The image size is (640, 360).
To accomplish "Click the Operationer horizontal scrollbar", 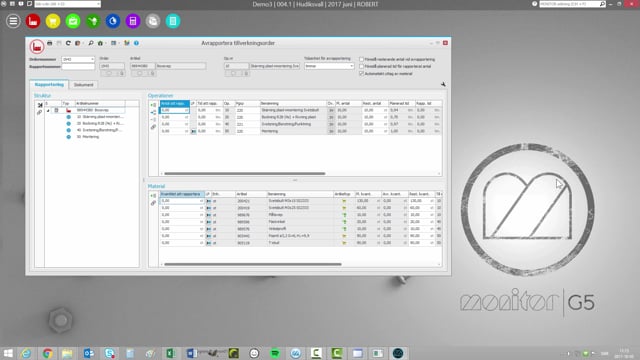I will [244, 173].
